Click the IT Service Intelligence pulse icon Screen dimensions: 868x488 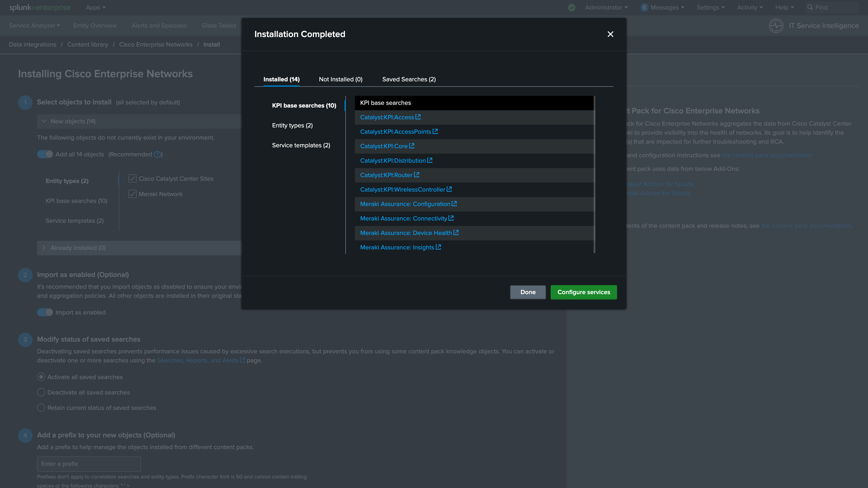[x=776, y=26]
